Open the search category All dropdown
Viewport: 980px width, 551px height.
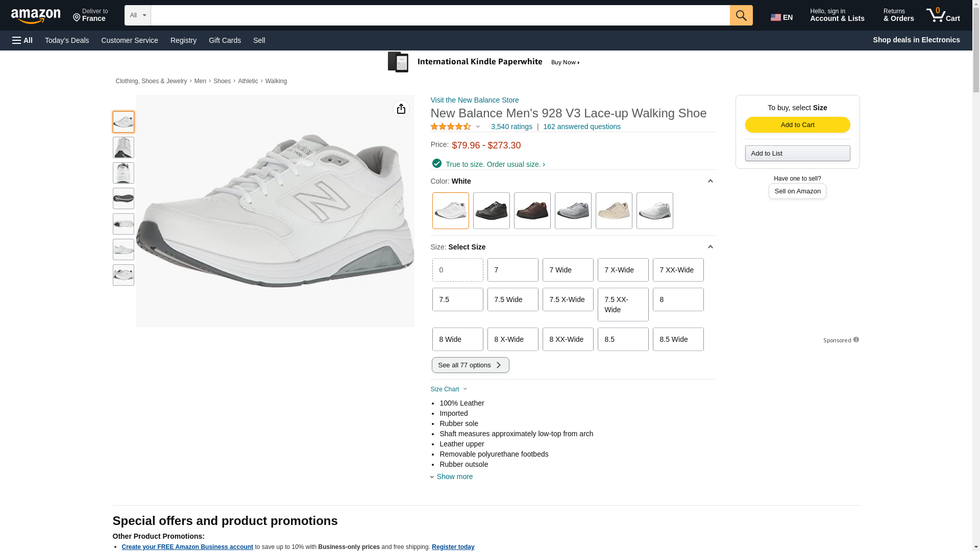pyautogui.click(x=137, y=15)
